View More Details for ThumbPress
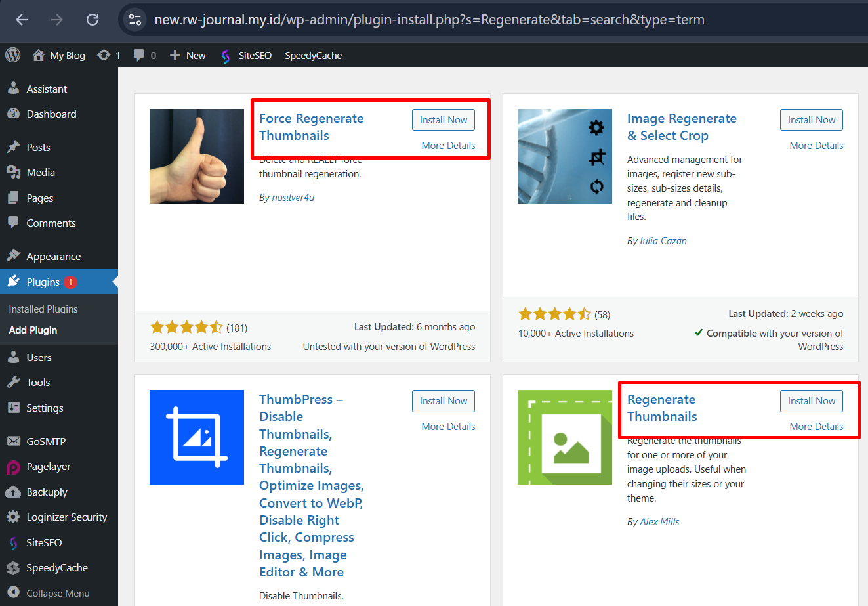This screenshot has width=868, height=606. [448, 426]
